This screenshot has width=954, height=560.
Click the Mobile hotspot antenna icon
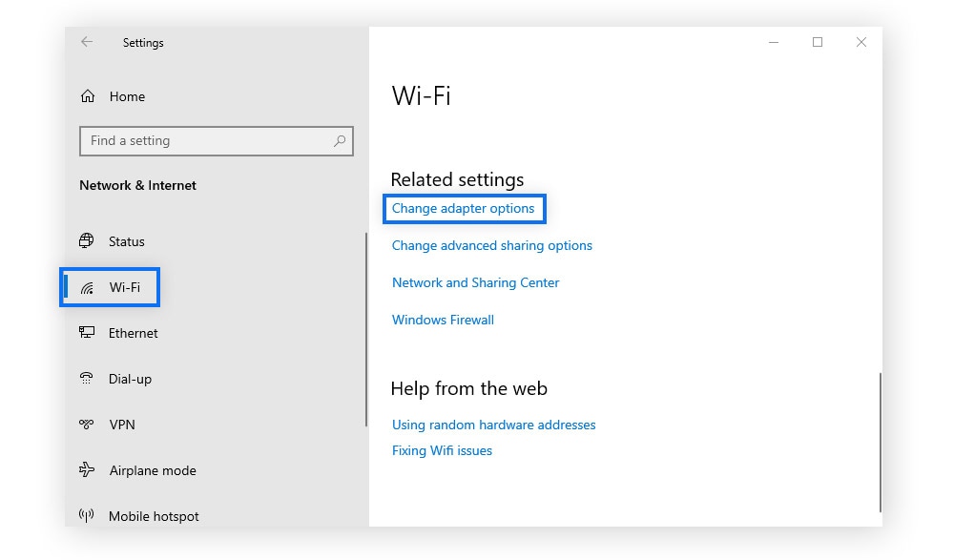pos(87,515)
